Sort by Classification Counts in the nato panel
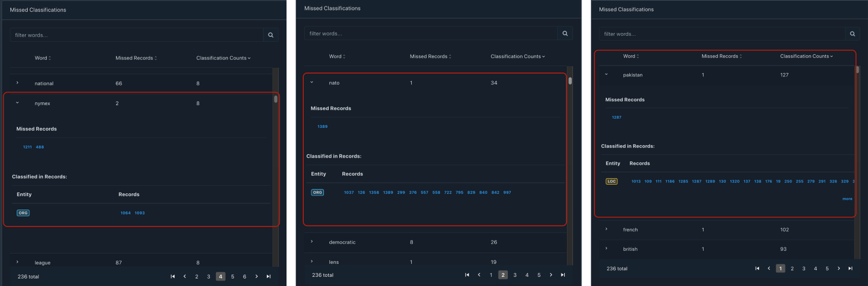 pyautogui.click(x=518, y=56)
